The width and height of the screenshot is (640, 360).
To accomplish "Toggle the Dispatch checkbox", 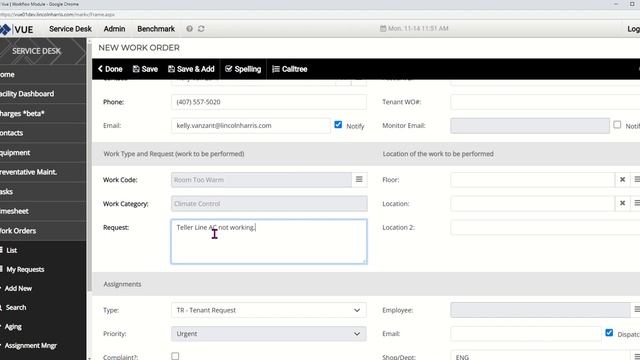I will (609, 333).
